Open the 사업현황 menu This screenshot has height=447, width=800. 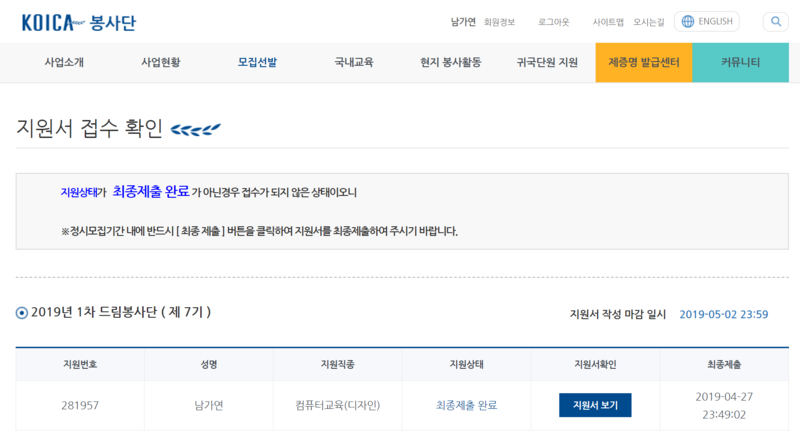(161, 62)
